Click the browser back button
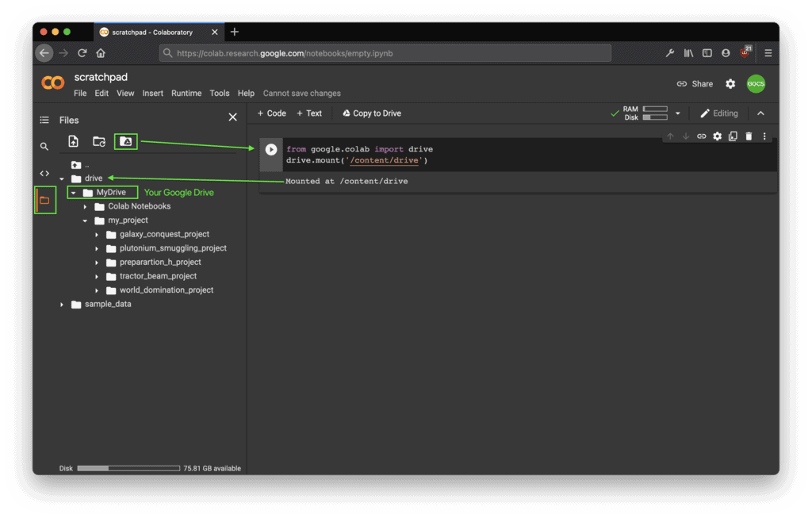 tap(44, 53)
